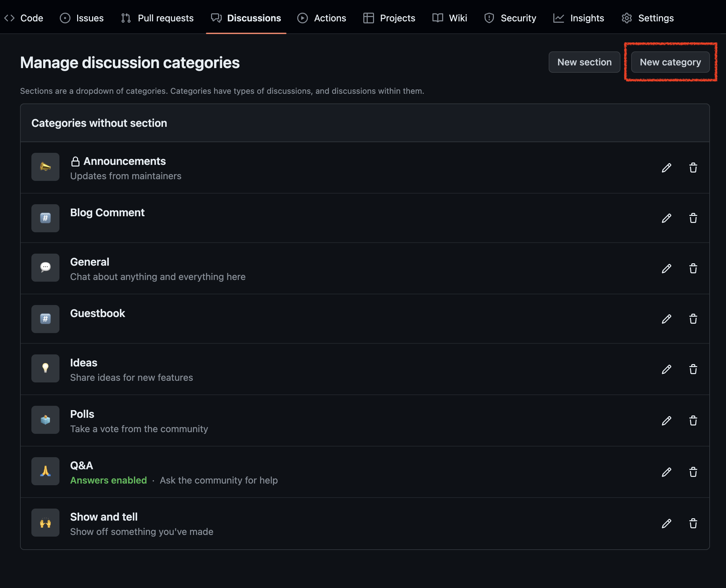Go to repository Settings tab
Screen dimensions: 726x588
tap(648, 18)
